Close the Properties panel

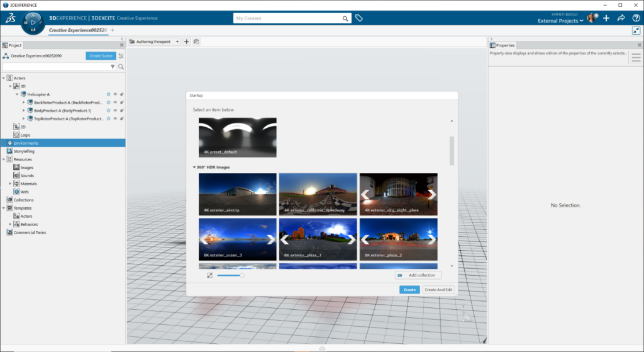[x=640, y=45]
